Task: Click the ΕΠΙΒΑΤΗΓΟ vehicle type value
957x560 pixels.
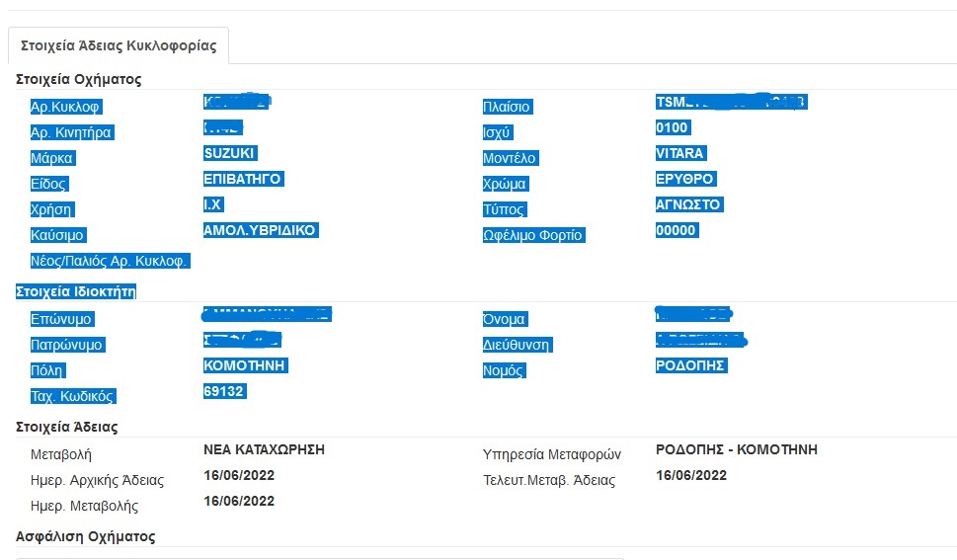Action: 243,179
